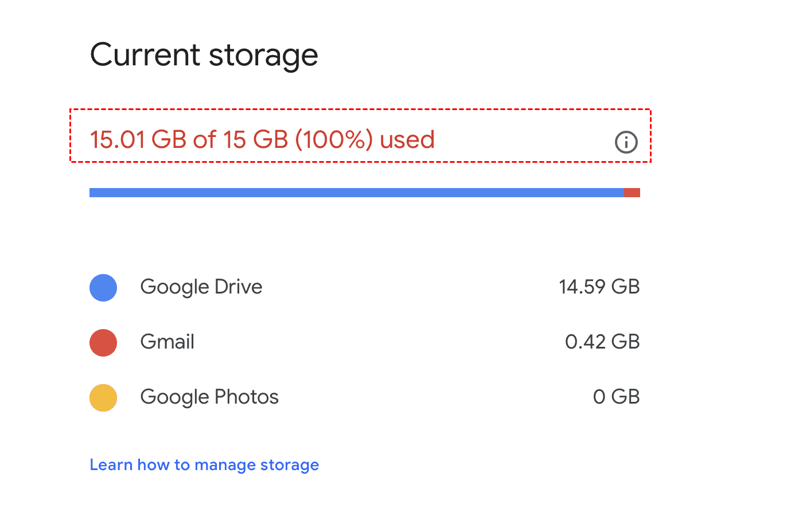Click the red Gmail color dot

pos(103,342)
